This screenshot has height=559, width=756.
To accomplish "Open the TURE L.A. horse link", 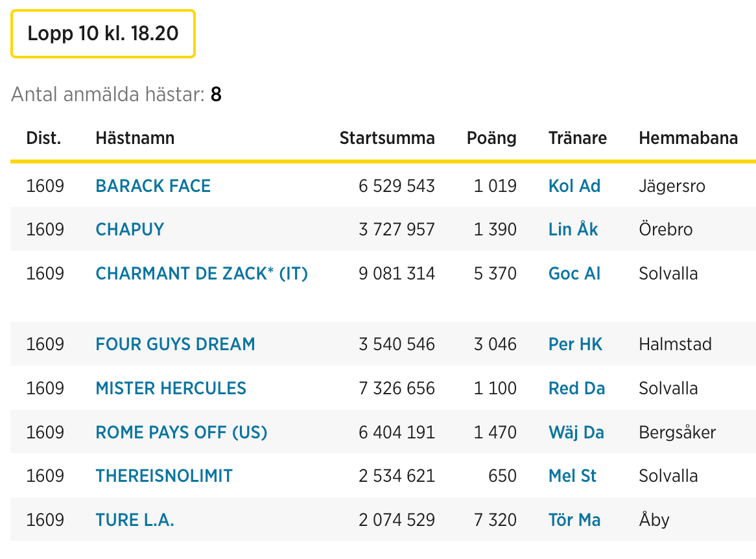I will click(x=135, y=520).
